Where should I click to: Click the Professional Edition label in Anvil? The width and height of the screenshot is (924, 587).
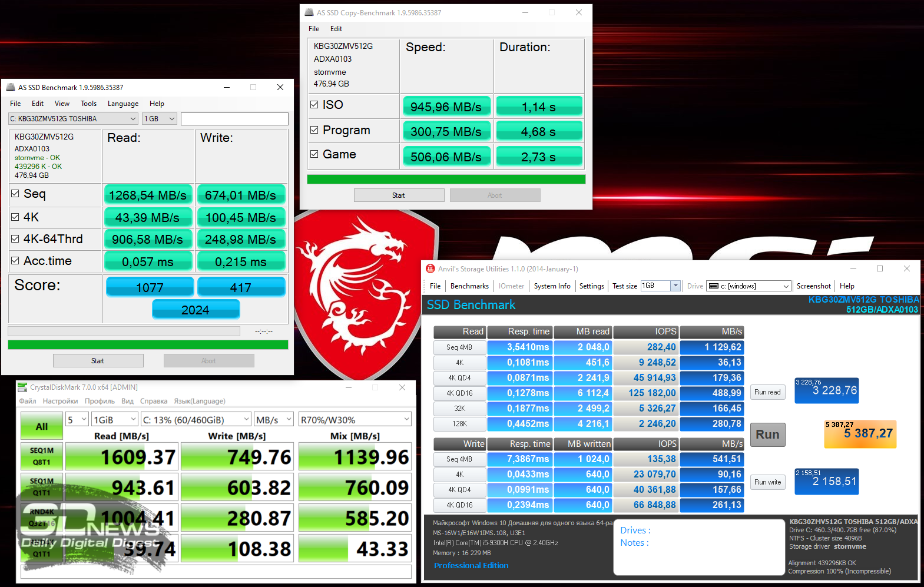tap(471, 565)
